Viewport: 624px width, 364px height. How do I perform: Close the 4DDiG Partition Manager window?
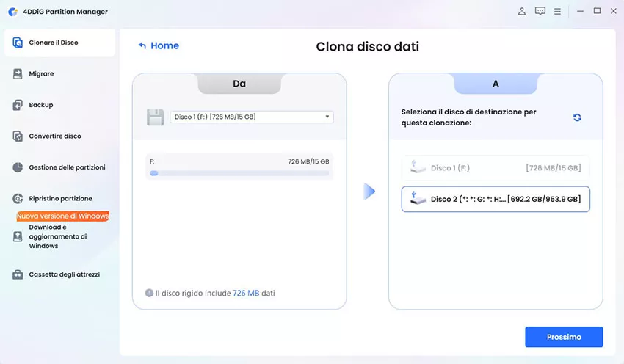tap(614, 11)
